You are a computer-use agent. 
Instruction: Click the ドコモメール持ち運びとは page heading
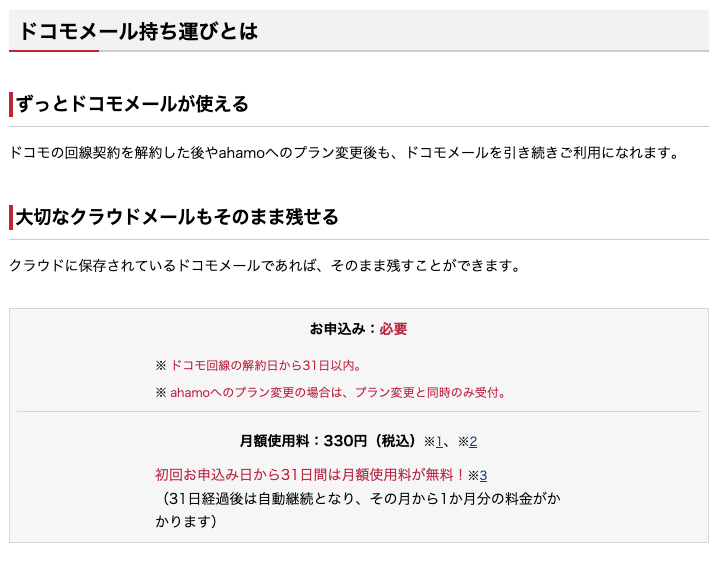point(138,31)
